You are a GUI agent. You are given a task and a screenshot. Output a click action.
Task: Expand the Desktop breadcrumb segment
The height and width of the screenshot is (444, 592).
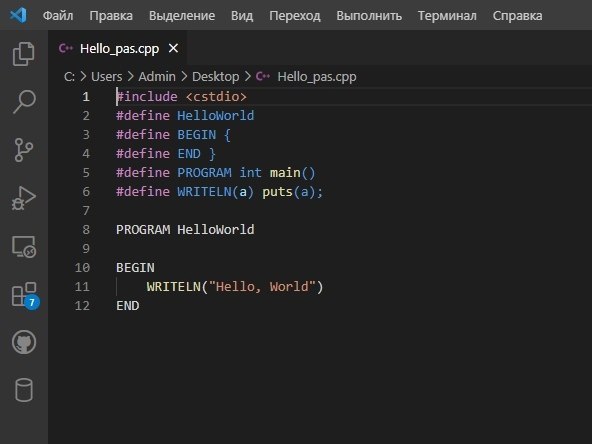pos(216,77)
